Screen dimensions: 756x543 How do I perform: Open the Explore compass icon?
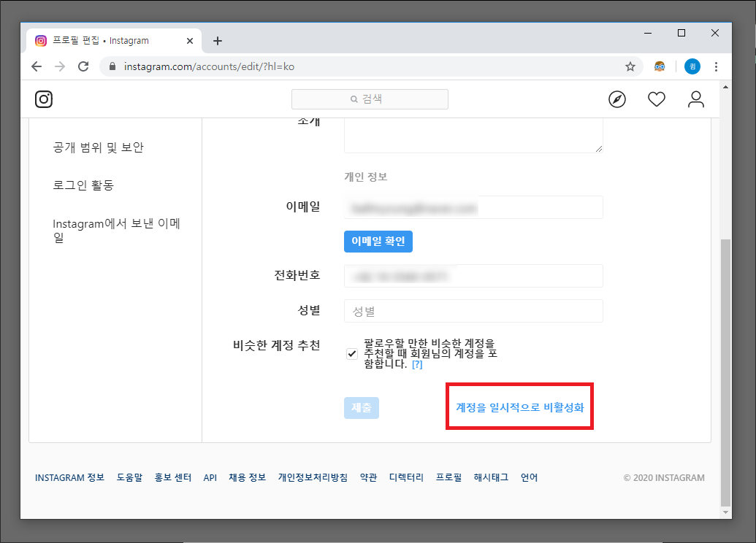617,99
